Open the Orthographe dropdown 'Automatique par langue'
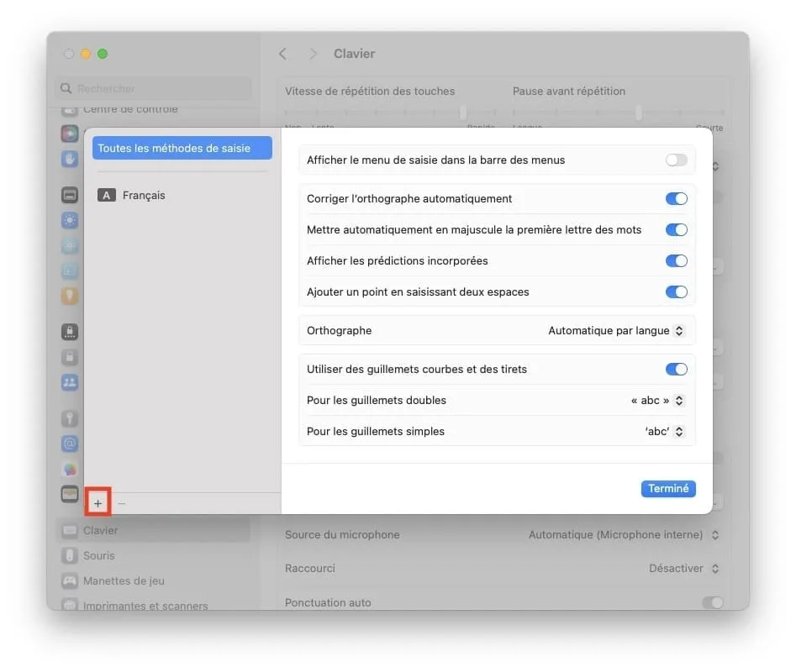This screenshot has height=672, width=796. [x=617, y=330]
